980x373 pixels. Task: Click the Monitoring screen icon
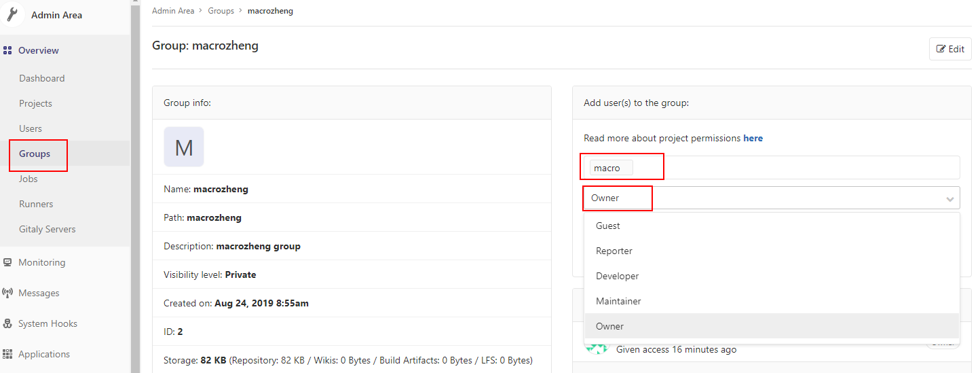click(x=7, y=262)
